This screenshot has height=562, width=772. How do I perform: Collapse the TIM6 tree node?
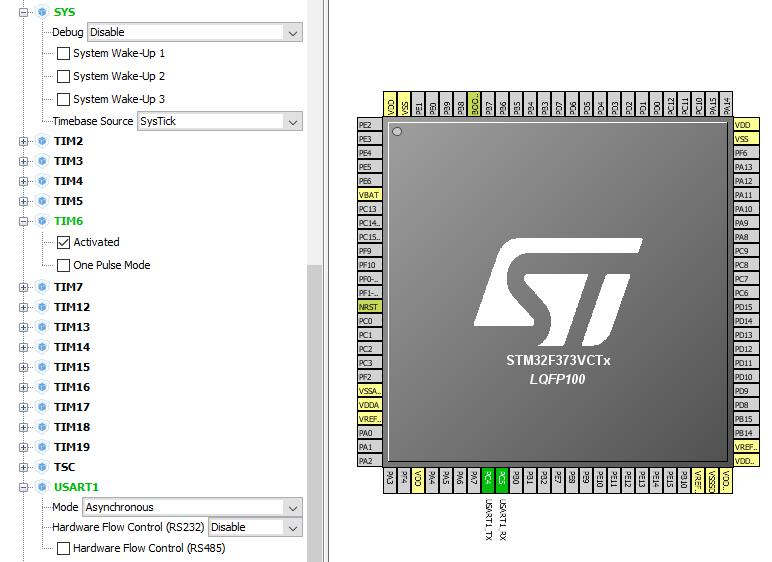tap(23, 222)
